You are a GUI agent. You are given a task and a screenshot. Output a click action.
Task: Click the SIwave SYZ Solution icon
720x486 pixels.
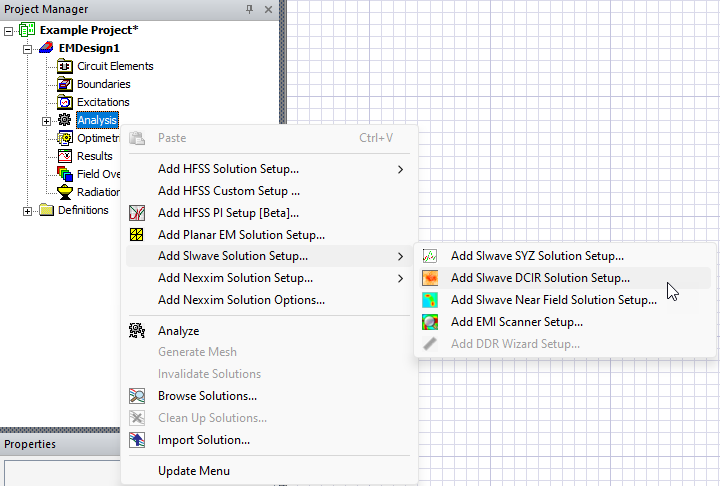(430, 256)
